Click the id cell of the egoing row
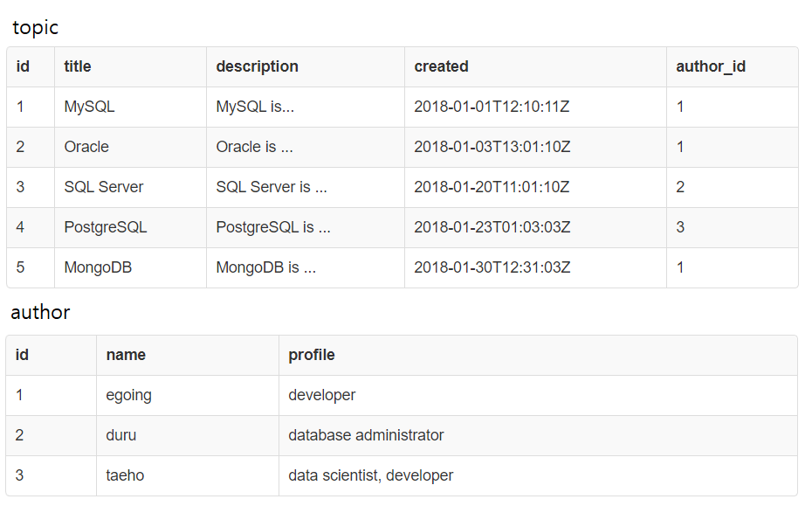 [52, 395]
